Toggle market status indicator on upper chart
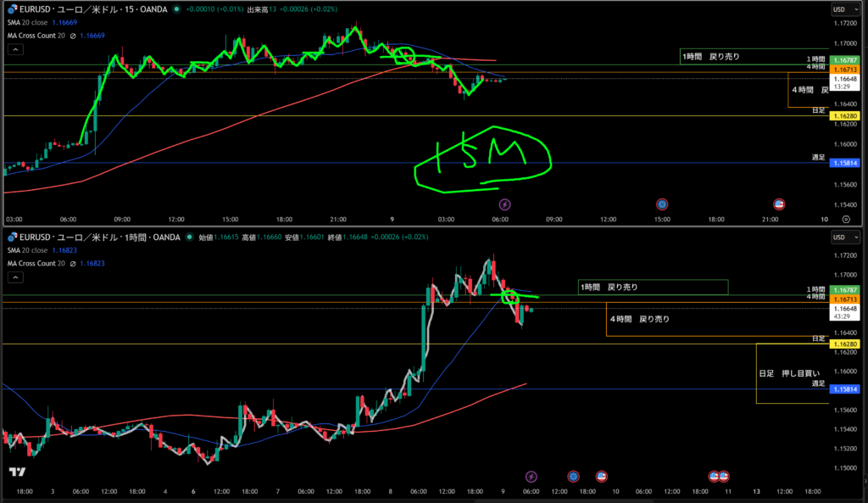 [175, 9]
